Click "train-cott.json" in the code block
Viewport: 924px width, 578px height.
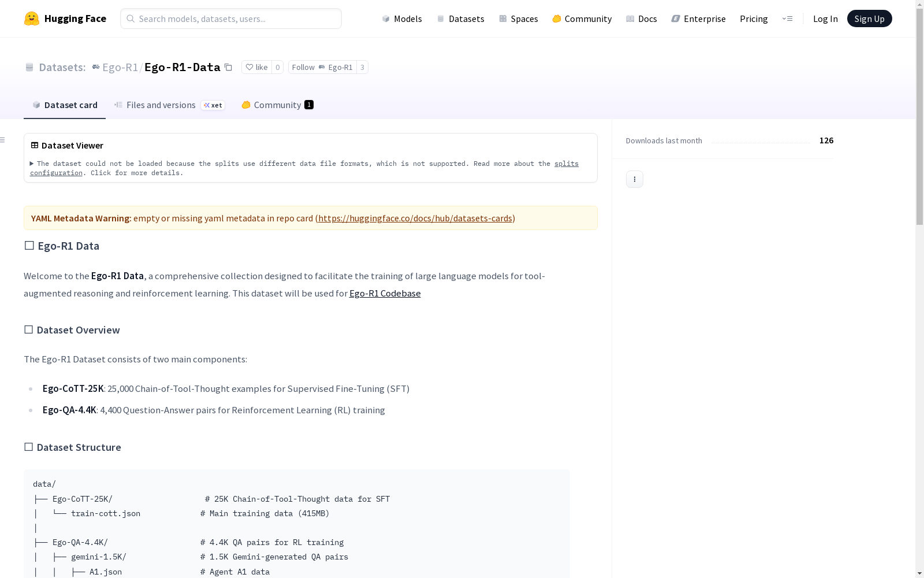click(x=106, y=513)
